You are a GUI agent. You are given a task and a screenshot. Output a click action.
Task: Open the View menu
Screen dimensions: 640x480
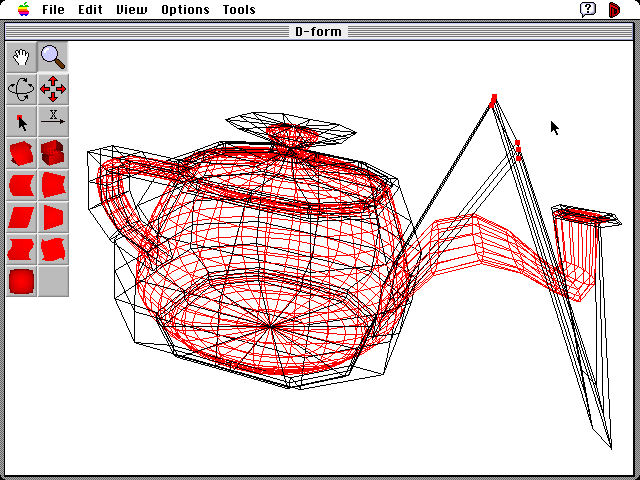tap(131, 9)
